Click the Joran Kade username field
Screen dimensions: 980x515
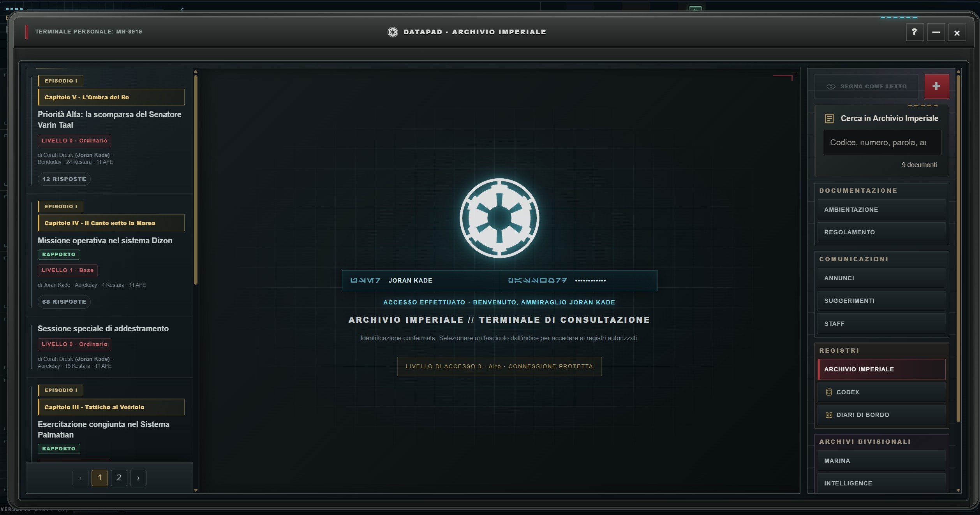[x=421, y=280]
